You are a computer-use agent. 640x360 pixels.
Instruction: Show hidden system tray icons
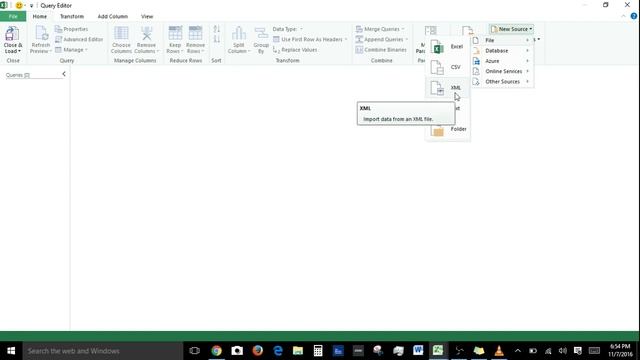click(518, 351)
